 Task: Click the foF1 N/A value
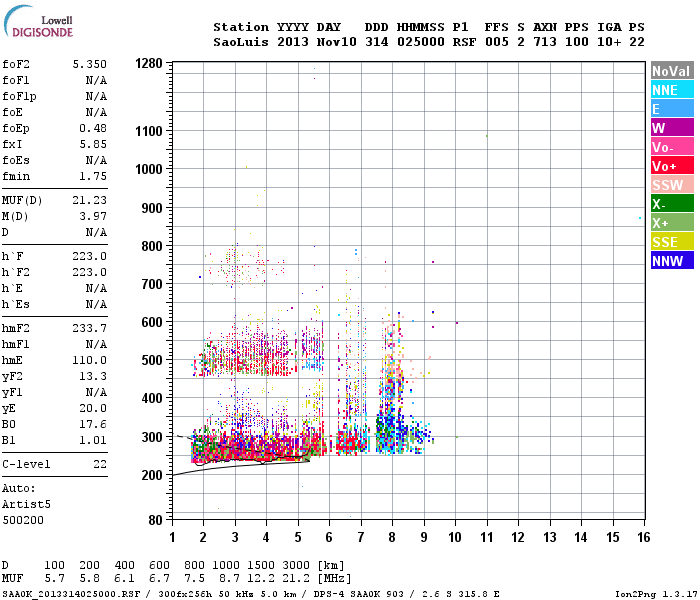[x=96, y=80]
